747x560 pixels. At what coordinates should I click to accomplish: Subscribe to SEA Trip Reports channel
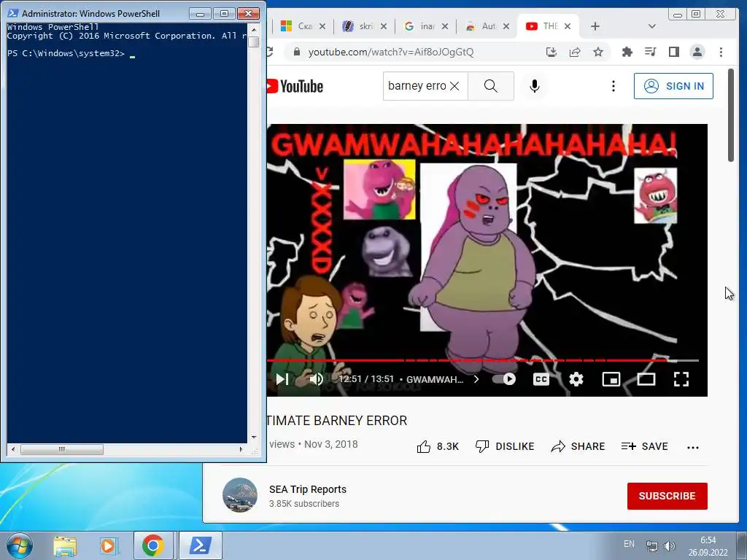click(667, 496)
